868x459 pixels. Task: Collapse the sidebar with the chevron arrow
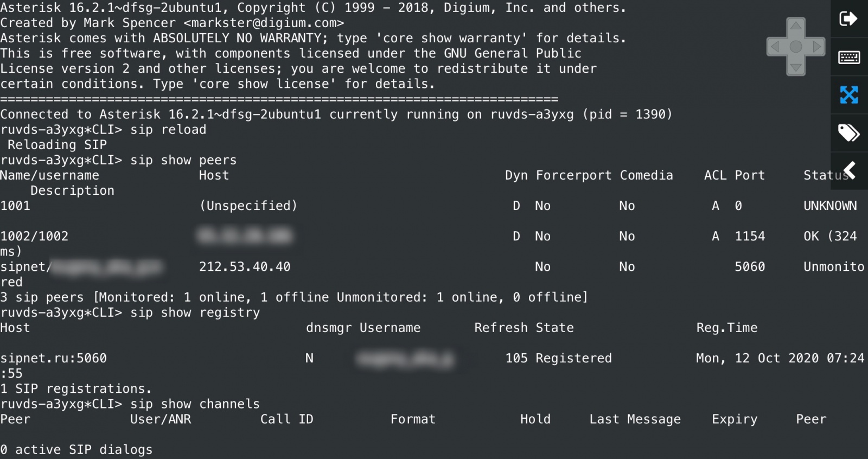click(850, 170)
